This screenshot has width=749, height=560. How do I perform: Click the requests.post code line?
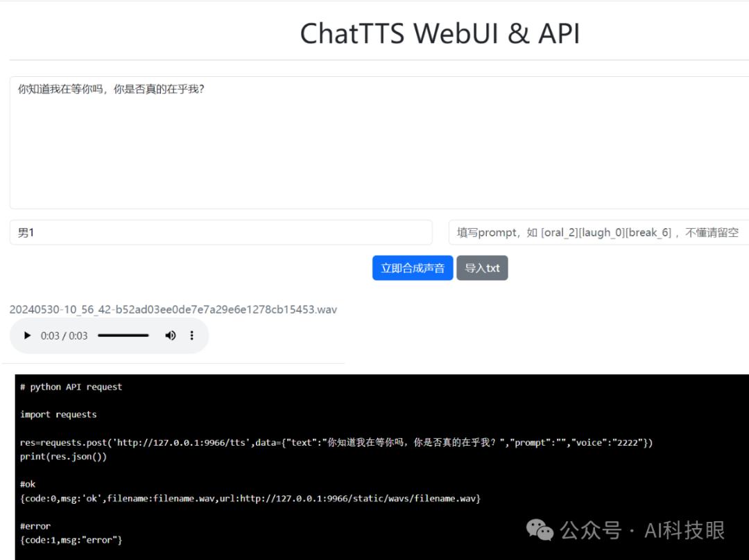click(336, 442)
